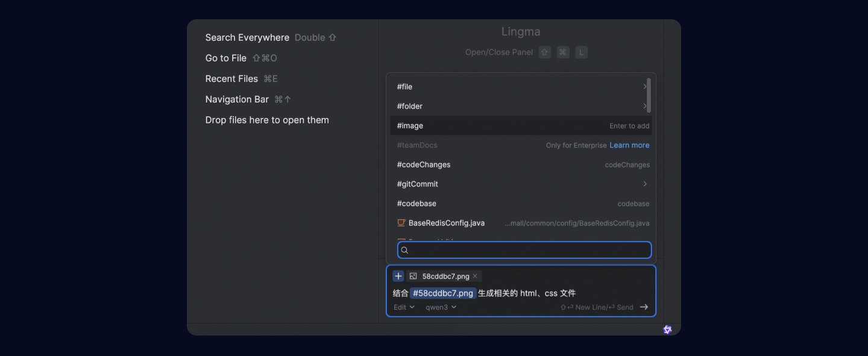
Task: Focus the context search input field
Action: point(528,250)
